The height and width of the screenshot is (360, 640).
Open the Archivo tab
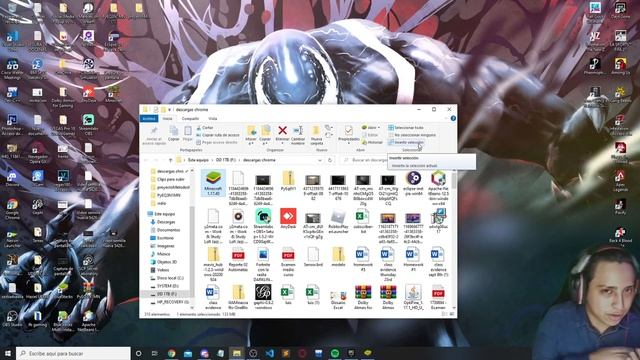(149, 118)
